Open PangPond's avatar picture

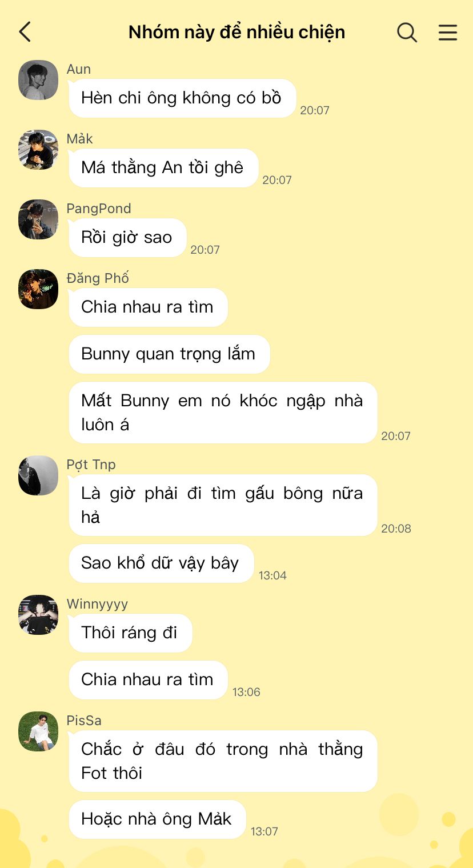coord(38,219)
